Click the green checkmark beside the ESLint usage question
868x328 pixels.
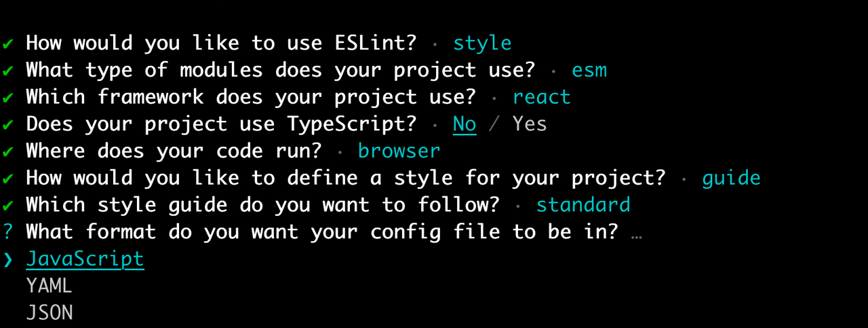(8, 43)
